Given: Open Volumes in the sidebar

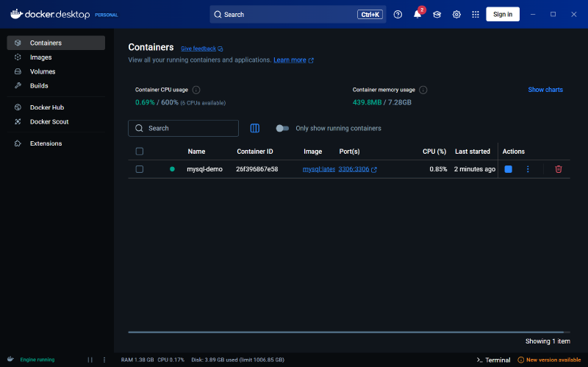Looking at the screenshot, I should coord(42,71).
